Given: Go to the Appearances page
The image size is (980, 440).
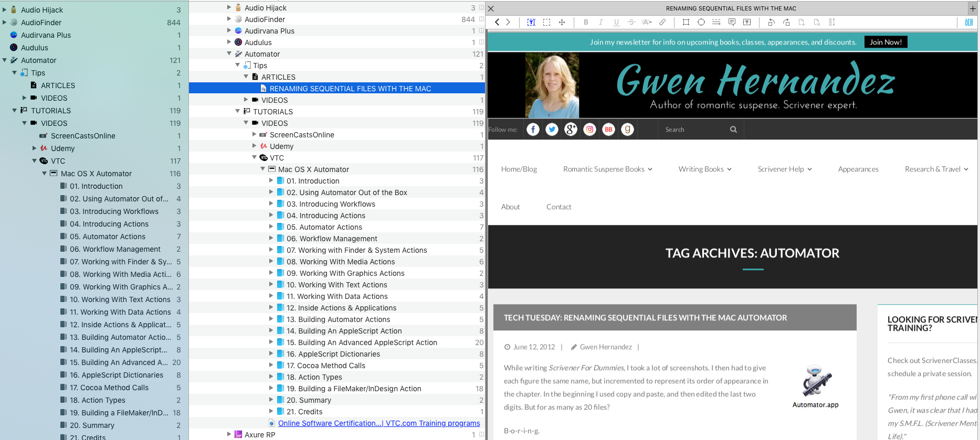Looking at the screenshot, I should point(858,169).
